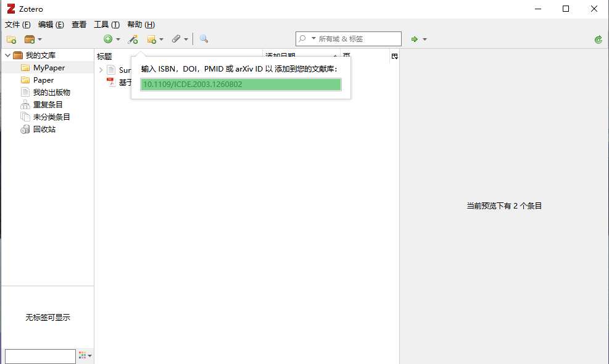Click the Sync with zotero.org icon
Image resolution: width=609 pixels, height=364 pixels.
pyautogui.click(x=598, y=39)
